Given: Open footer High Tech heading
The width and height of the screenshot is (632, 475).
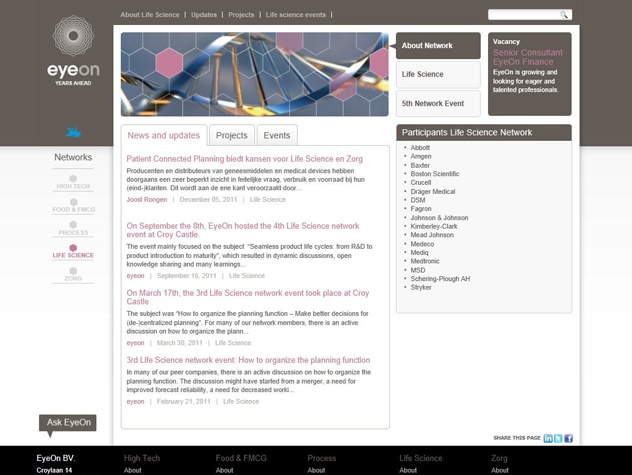Looking at the screenshot, I should click(142, 458).
